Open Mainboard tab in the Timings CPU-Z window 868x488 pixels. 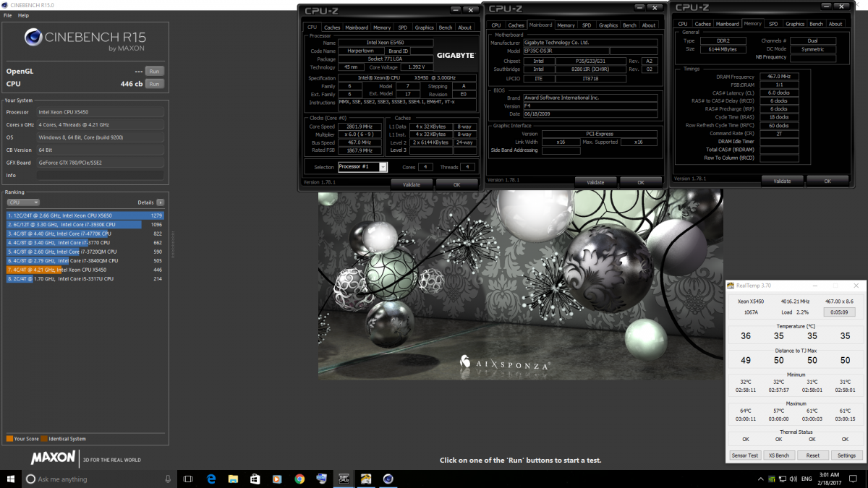(727, 24)
